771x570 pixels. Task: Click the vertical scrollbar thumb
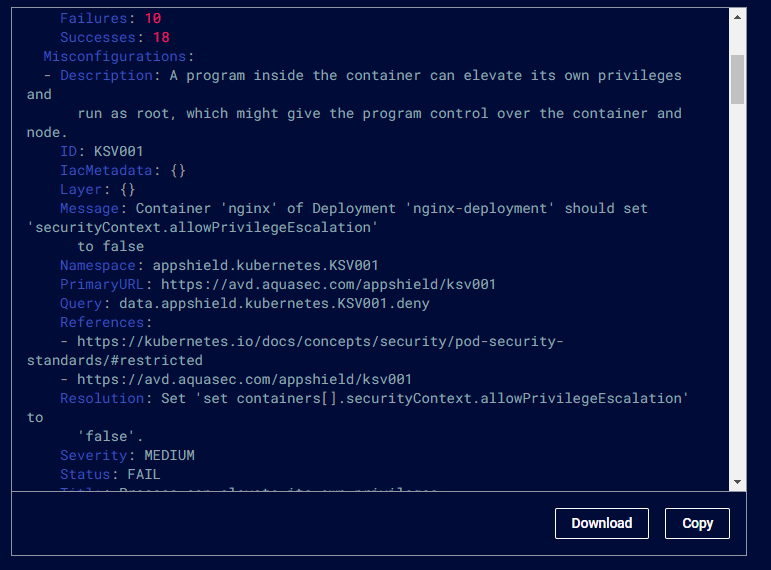(x=737, y=79)
